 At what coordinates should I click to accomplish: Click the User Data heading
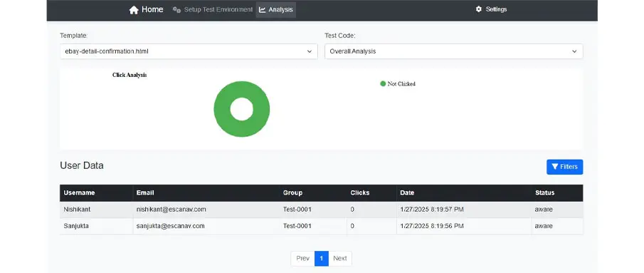(x=82, y=165)
